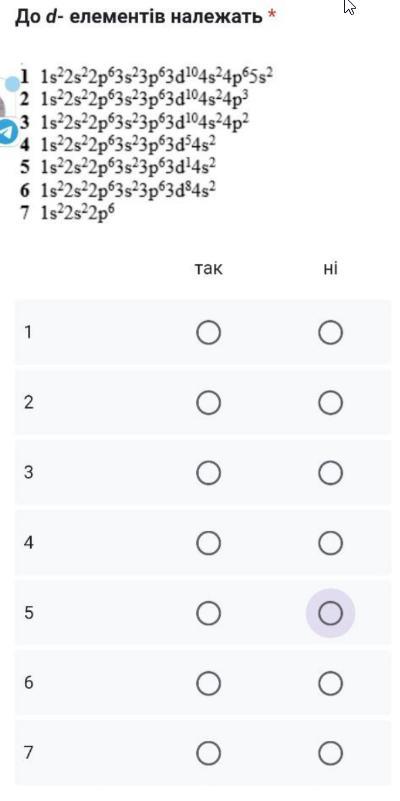The width and height of the screenshot is (400, 801).
Task: Select 'ні' for row 6
Action: point(331,683)
